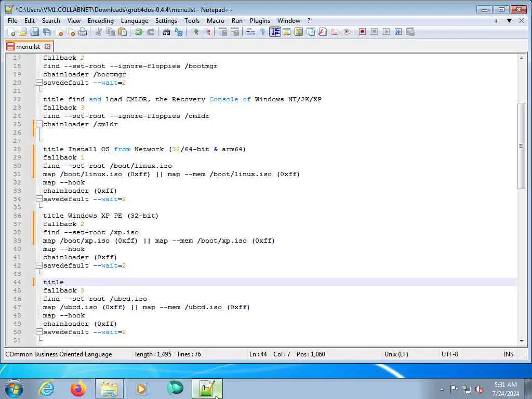The image size is (532, 399).
Task: Click the Close document toolbar icon
Action: tap(59, 32)
